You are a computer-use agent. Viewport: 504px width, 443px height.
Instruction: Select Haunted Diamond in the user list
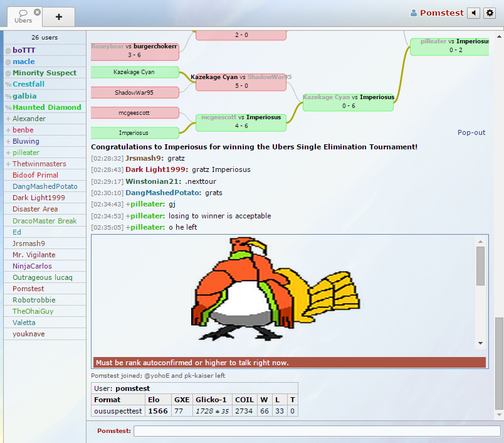click(46, 107)
